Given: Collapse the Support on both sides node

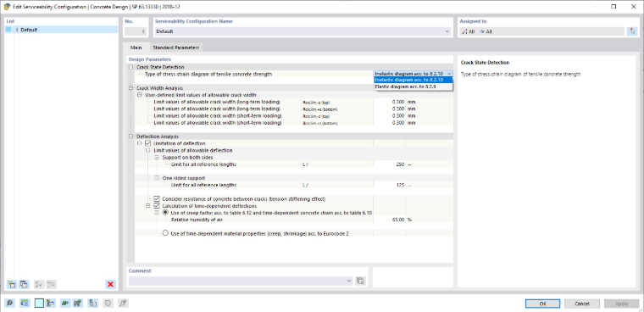Looking at the screenshot, I should point(157,158).
